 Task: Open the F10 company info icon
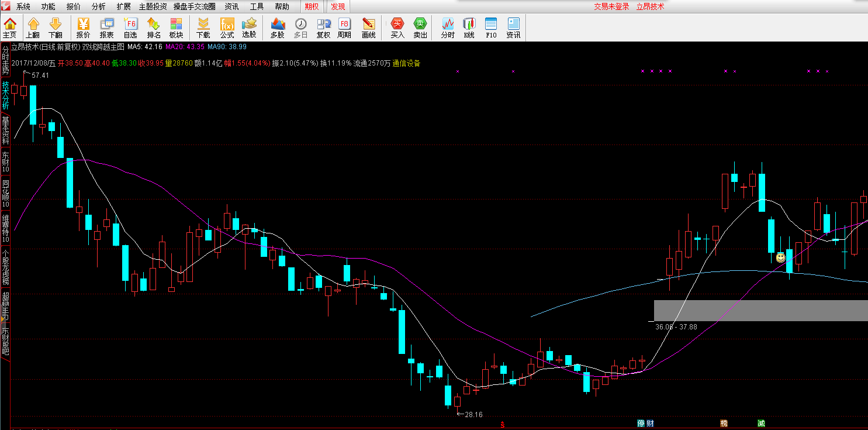tap(491, 27)
